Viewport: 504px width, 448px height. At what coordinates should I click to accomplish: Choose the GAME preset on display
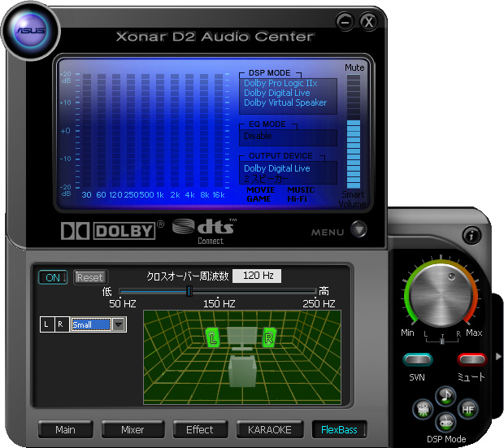coord(259,198)
